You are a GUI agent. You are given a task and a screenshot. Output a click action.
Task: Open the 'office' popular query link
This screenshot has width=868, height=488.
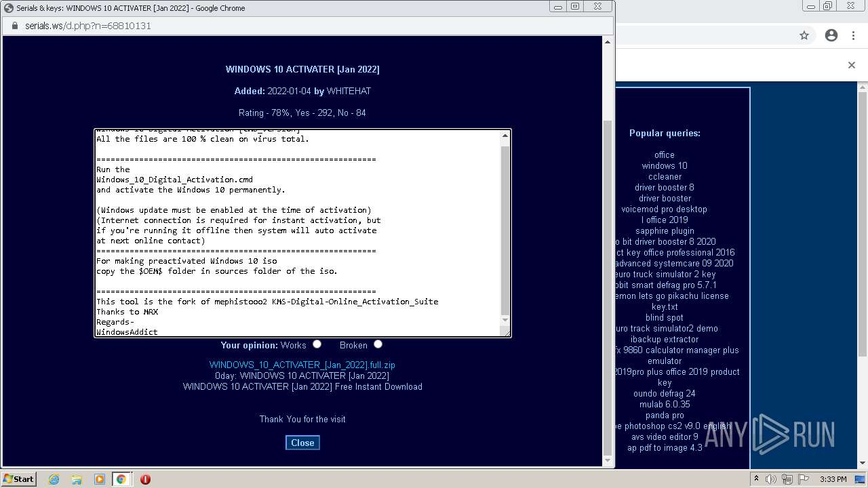[665, 155]
